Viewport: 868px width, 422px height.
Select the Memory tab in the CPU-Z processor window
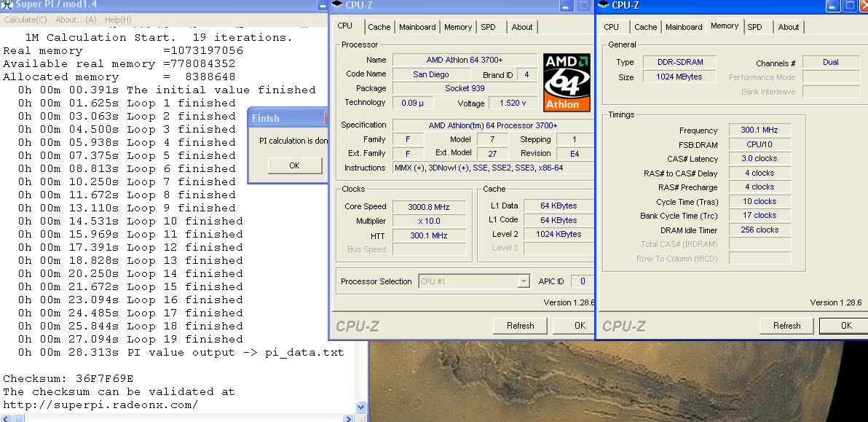tap(458, 27)
